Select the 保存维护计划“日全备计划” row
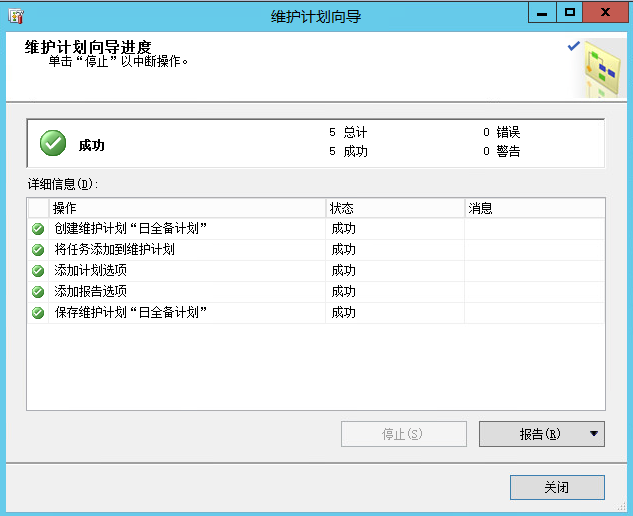The height and width of the screenshot is (516, 633). (x=131, y=313)
